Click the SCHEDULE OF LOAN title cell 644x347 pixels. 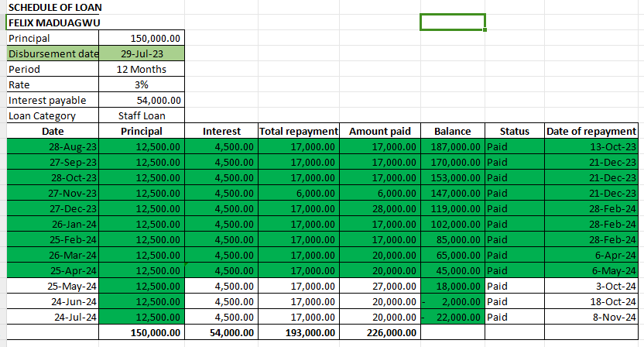pos(54,7)
